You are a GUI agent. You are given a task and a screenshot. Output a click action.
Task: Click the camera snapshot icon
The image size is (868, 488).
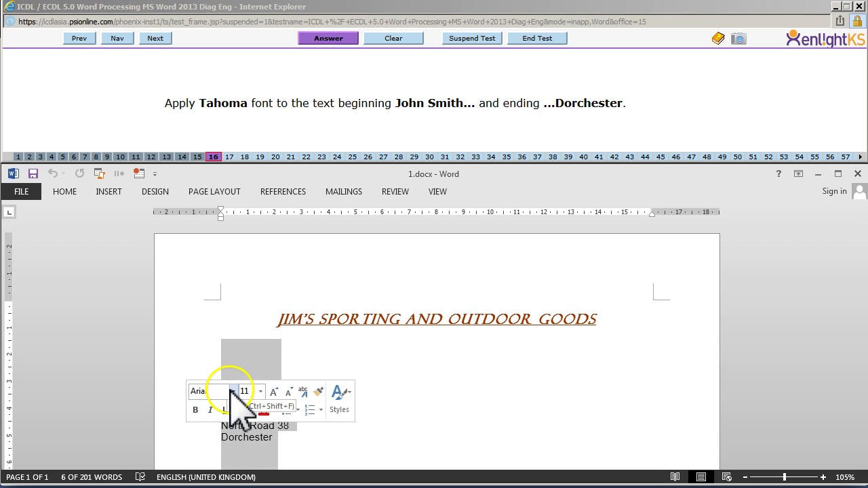pos(738,39)
